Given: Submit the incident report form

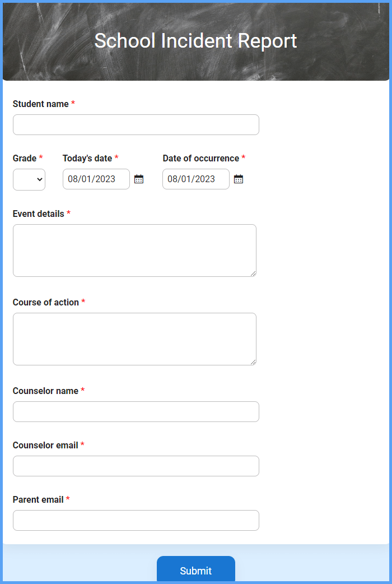Looking at the screenshot, I should [196, 570].
